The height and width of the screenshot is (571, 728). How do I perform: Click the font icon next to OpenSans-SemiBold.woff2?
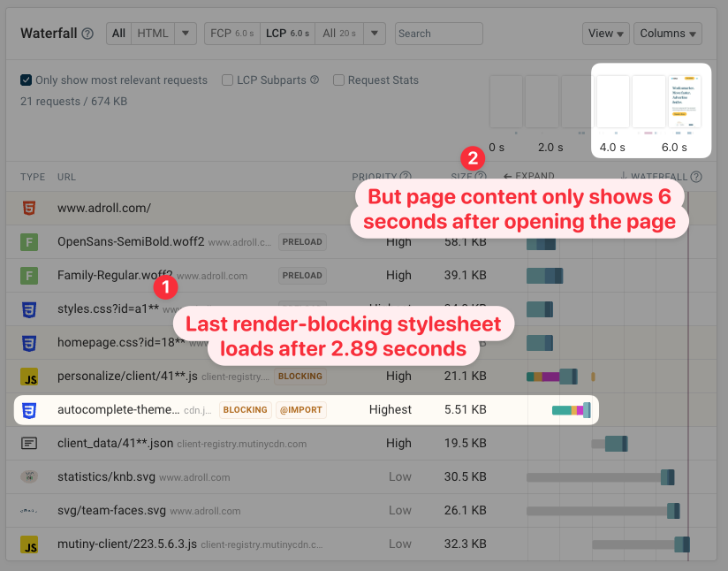(x=29, y=241)
